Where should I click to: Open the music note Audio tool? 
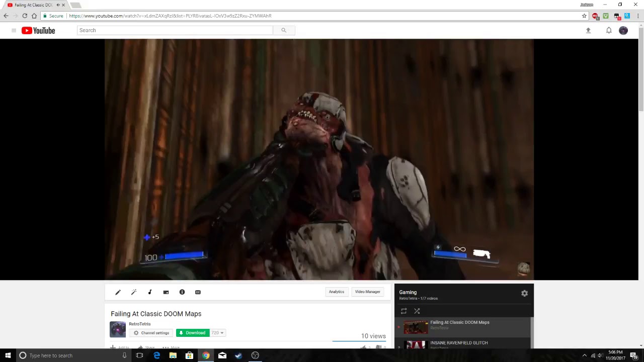coord(150,292)
